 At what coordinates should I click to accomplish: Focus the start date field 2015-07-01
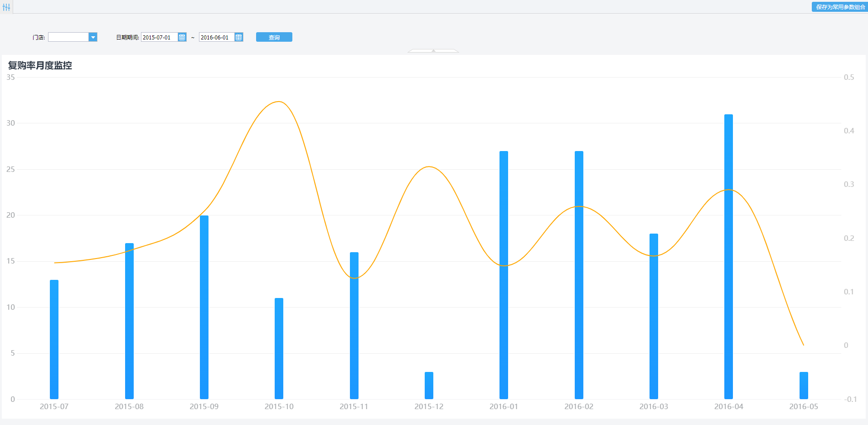(160, 37)
